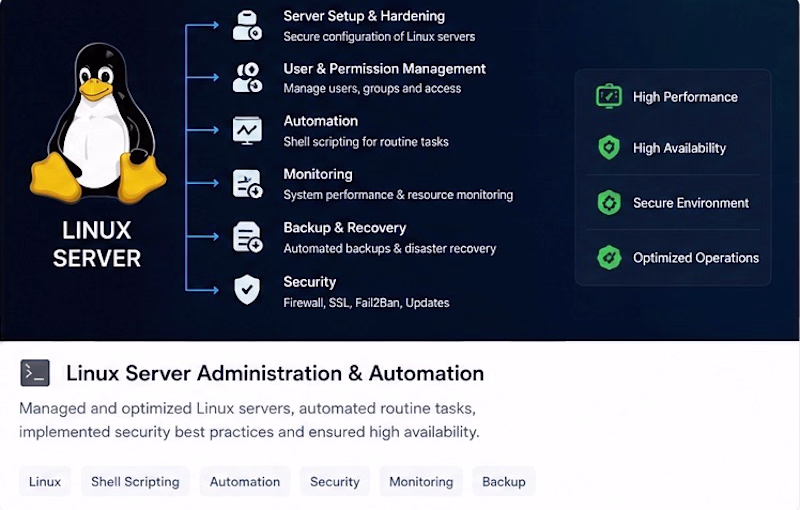This screenshot has width=800, height=510.
Task: Click the 'Security' heading in the feature list
Action: tap(310, 282)
